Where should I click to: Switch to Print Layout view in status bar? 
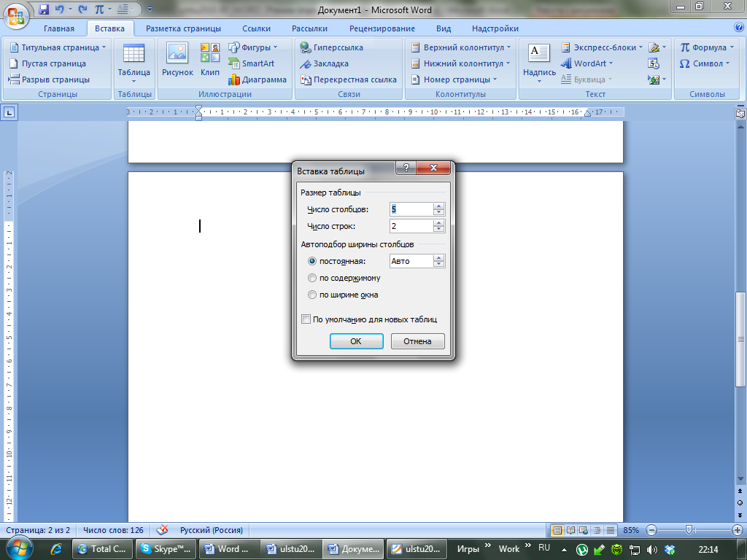[x=557, y=530]
